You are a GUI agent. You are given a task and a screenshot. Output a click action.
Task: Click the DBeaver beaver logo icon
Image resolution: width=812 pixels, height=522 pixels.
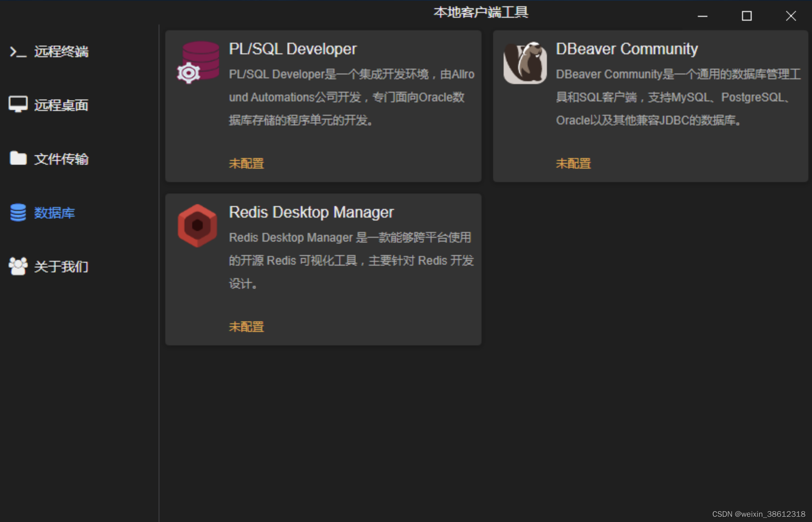click(525, 63)
